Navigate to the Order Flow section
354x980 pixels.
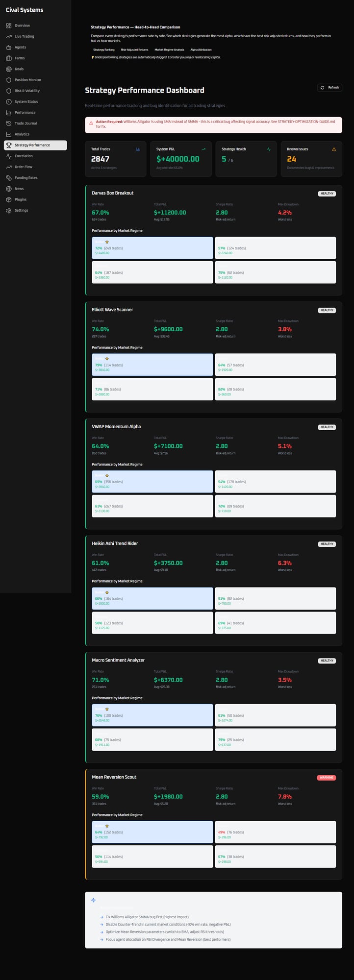click(23, 167)
